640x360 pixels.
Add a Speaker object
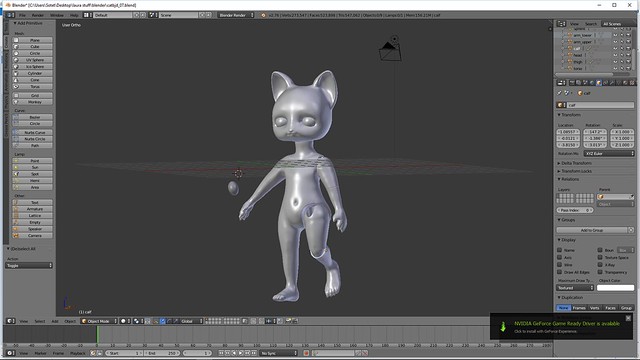(32, 229)
